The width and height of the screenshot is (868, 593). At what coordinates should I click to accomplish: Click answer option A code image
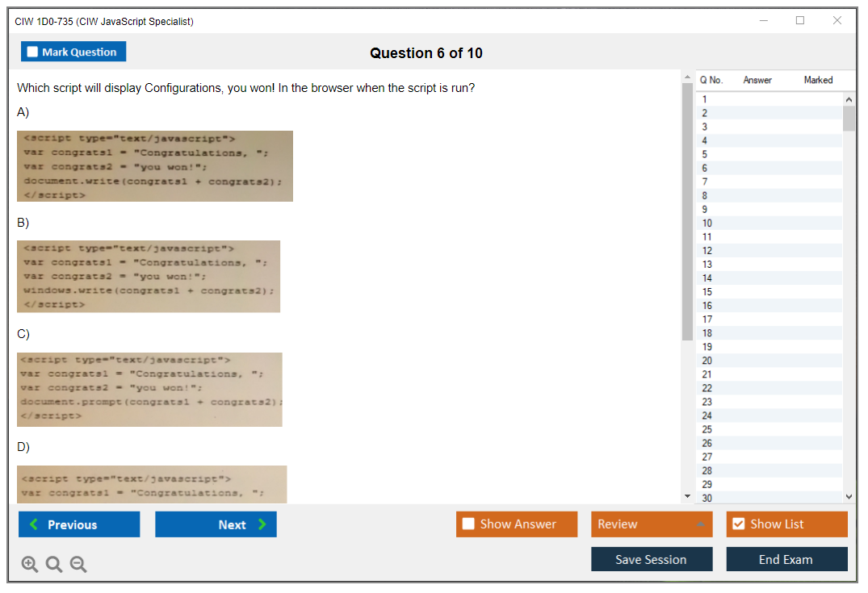(155, 166)
